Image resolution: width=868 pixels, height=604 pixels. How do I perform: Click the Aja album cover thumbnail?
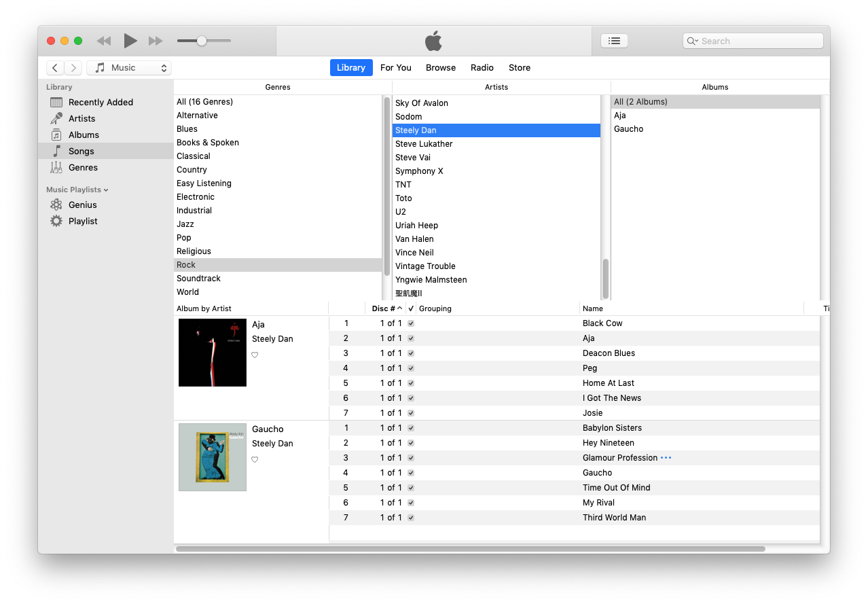[213, 353]
